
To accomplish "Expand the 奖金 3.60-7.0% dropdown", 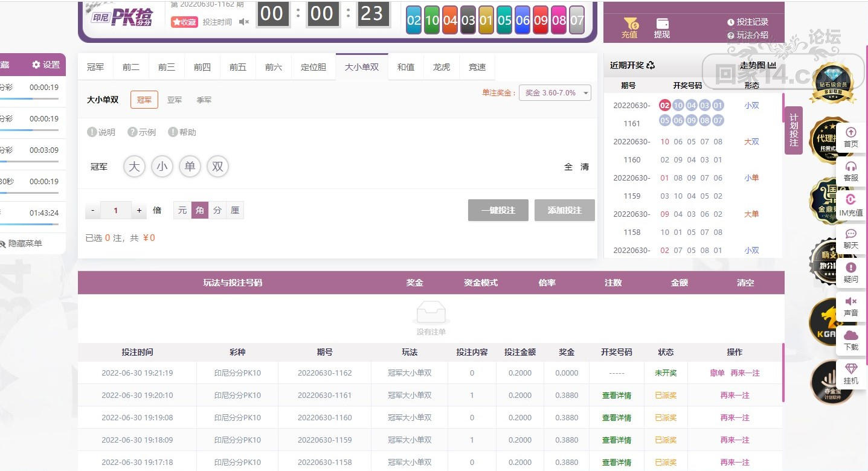I will tap(555, 93).
